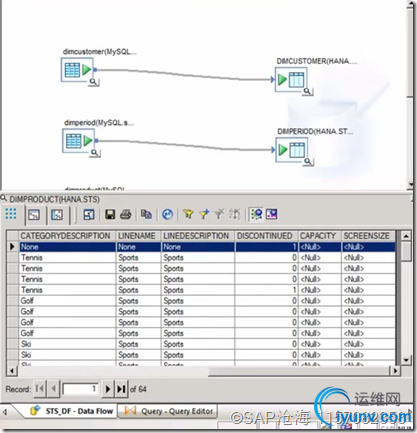
Task: Jump to the last record button
Action: 121,389
